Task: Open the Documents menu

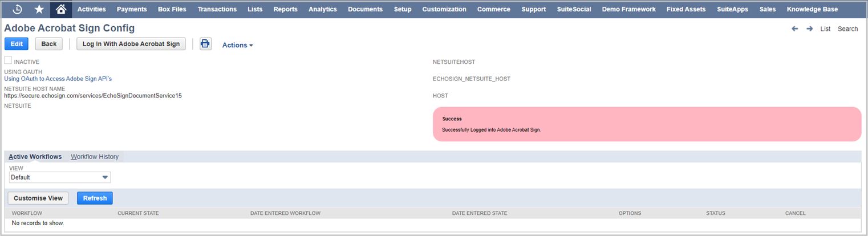Action: click(365, 9)
